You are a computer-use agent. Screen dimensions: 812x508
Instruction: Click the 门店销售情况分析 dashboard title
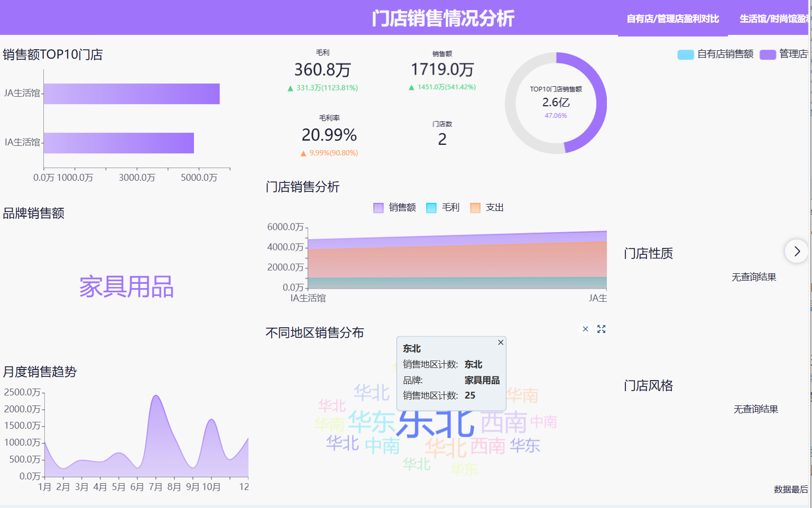point(443,19)
